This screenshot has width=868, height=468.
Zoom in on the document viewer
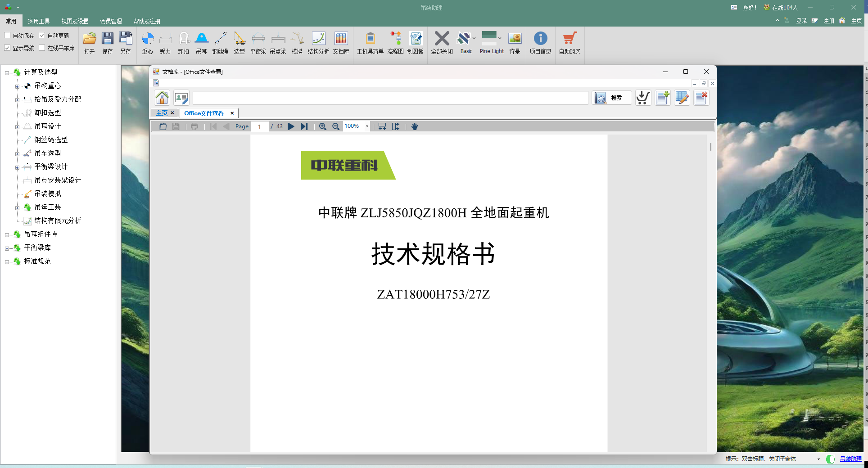coord(322,126)
